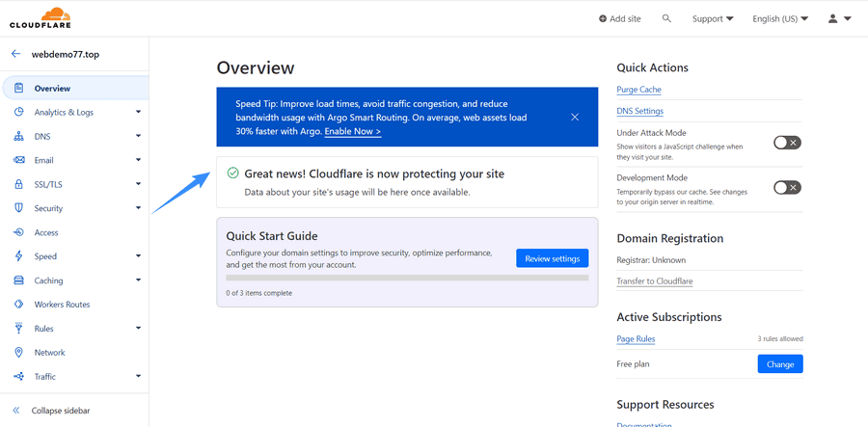The width and height of the screenshot is (868, 427).
Task: Click the back arrow beside webdemo77.top
Action: tap(16, 54)
